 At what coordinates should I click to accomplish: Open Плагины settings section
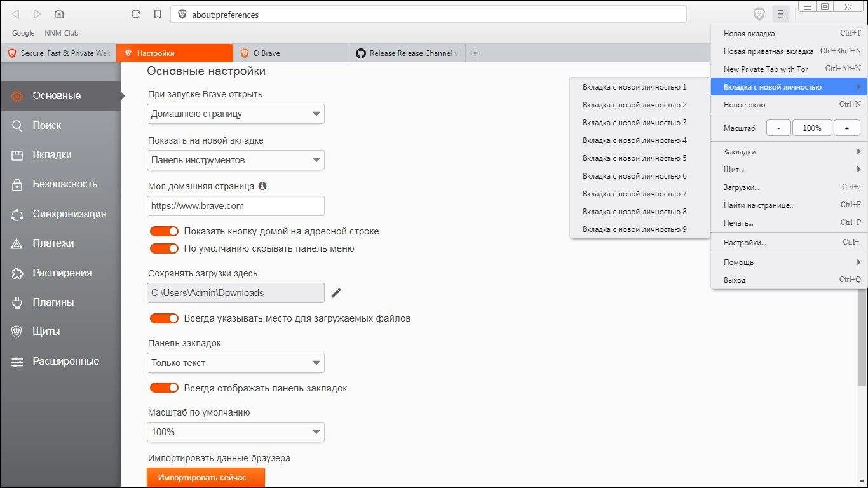tap(60, 302)
